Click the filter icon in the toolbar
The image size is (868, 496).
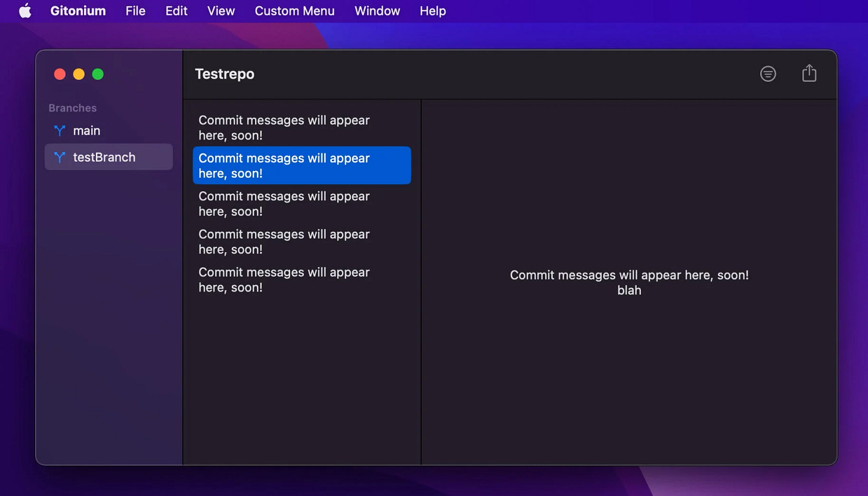pos(768,74)
